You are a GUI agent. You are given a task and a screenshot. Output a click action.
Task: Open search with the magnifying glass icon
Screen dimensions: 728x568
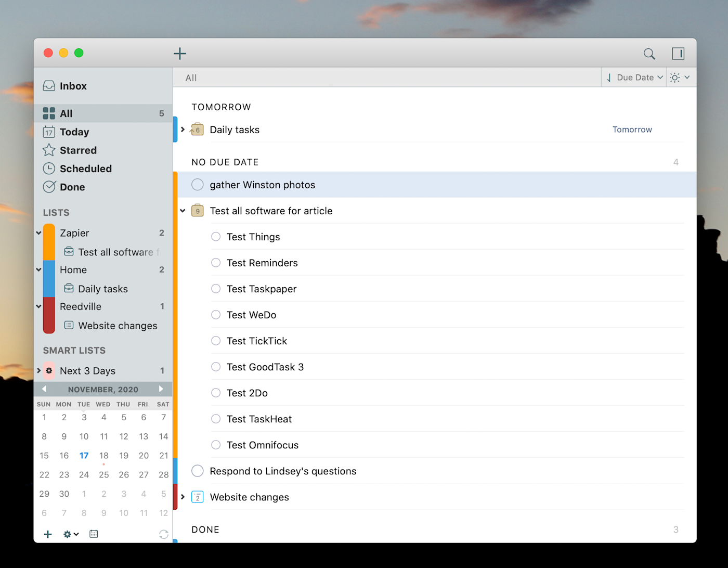649,54
